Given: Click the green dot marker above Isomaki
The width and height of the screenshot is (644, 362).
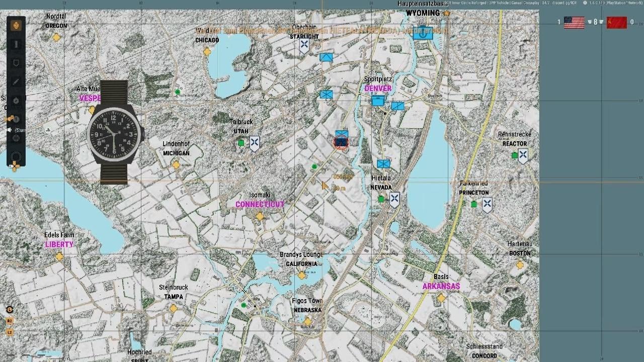Looking at the screenshot, I should [x=314, y=167].
